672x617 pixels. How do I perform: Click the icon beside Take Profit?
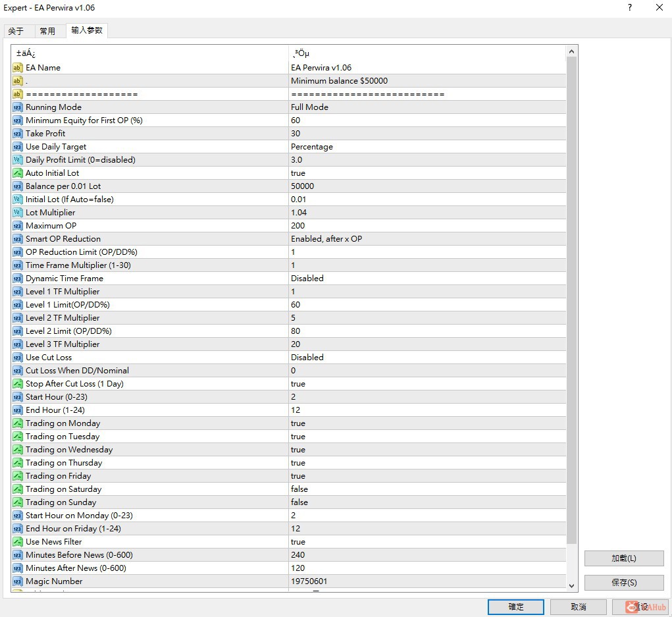click(17, 134)
